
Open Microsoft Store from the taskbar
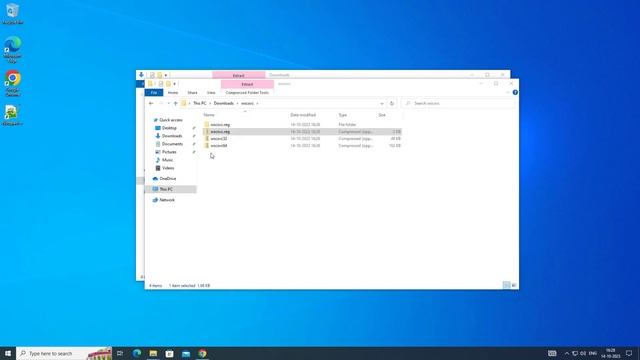pyautogui.click(x=169, y=353)
